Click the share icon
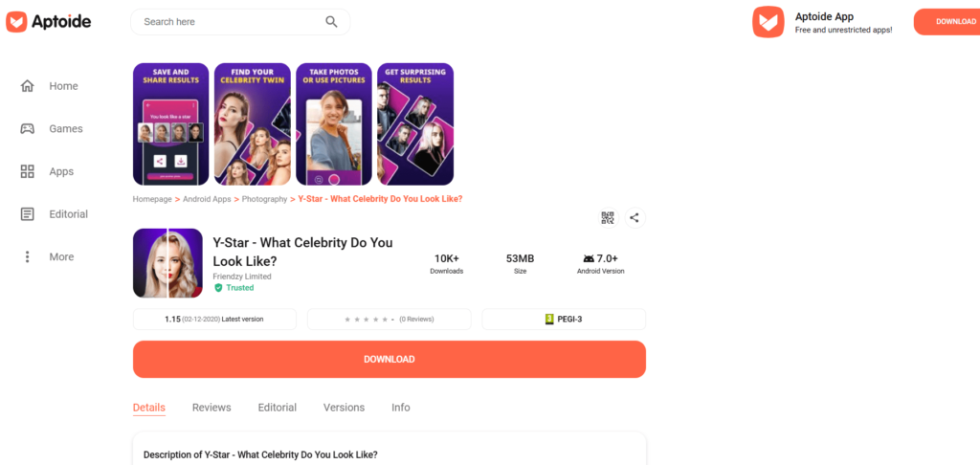The width and height of the screenshot is (980, 465). [x=635, y=218]
